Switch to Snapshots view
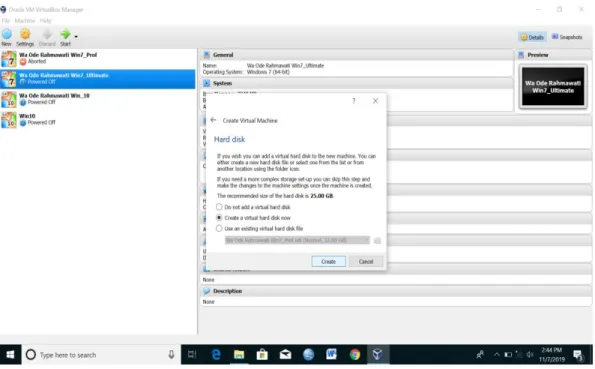This screenshot has height=369, width=595. tap(567, 37)
